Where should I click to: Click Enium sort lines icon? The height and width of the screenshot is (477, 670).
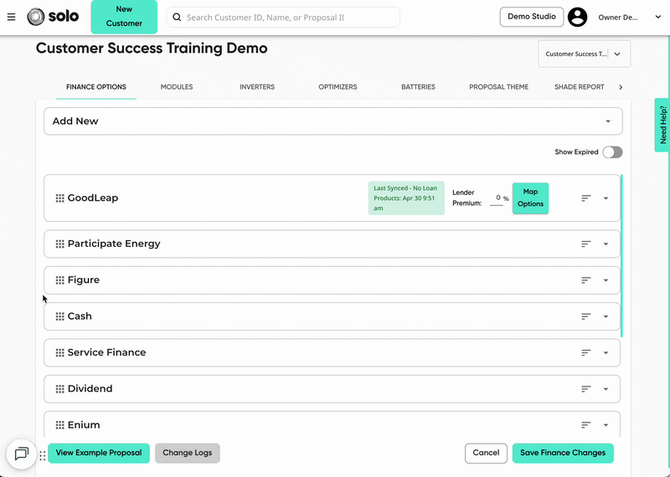(586, 425)
